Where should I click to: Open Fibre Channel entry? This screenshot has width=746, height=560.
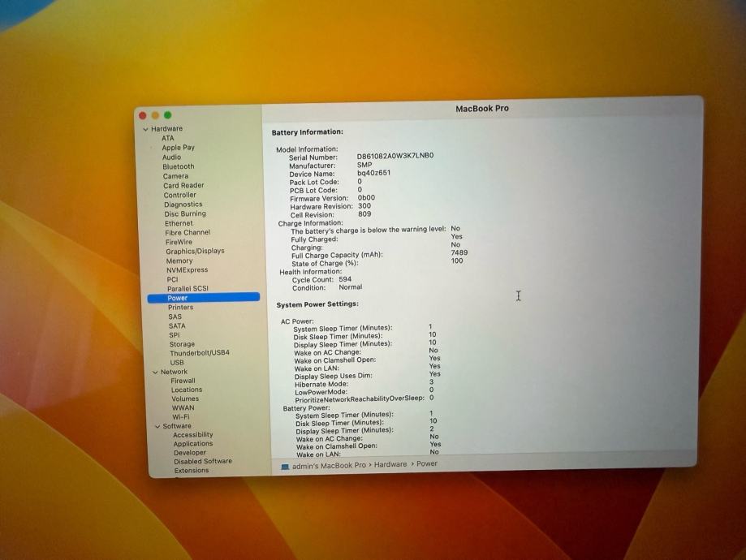188,232
